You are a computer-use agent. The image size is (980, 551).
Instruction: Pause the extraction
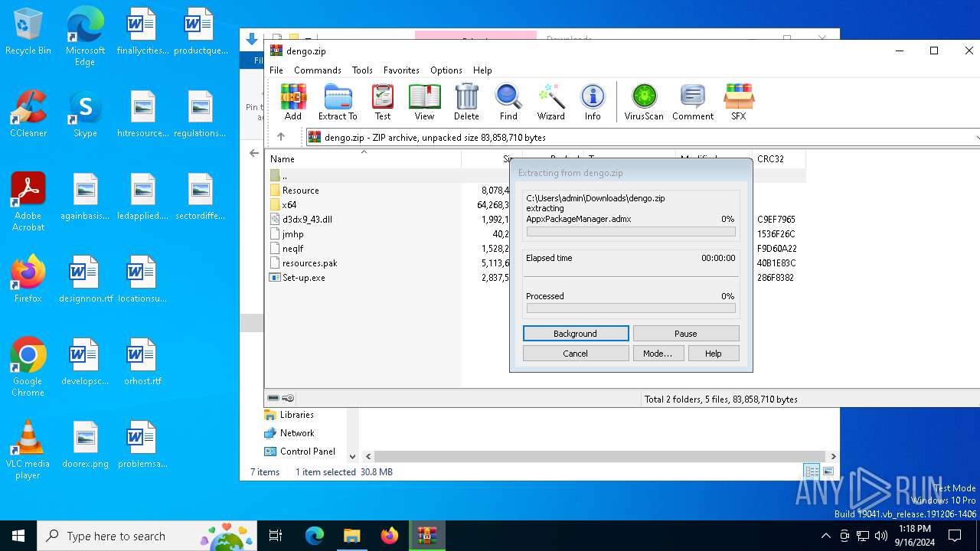[x=686, y=334]
